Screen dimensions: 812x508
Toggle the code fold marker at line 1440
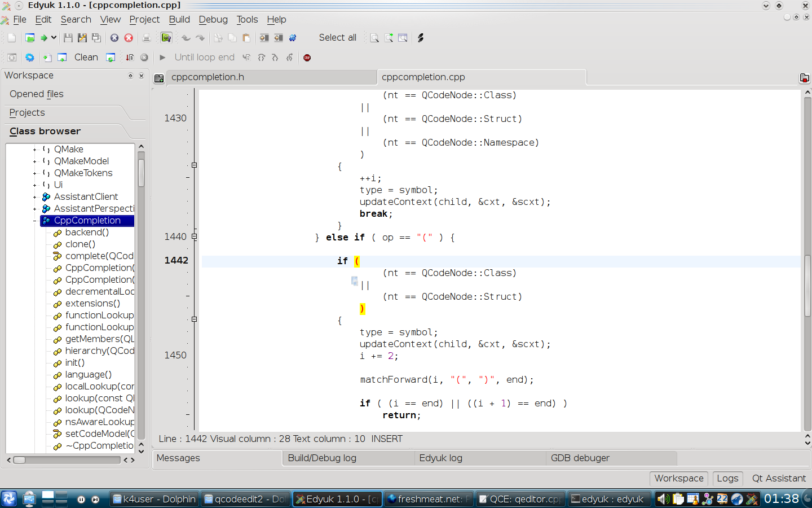pyautogui.click(x=194, y=237)
